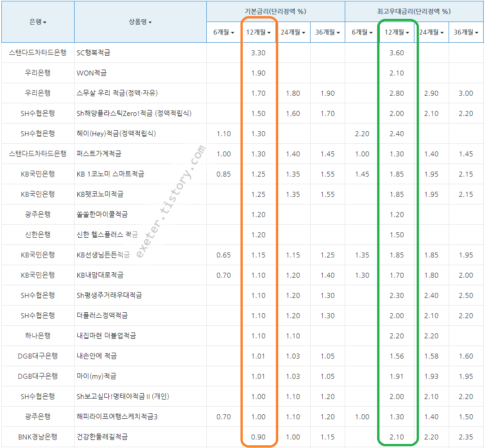Screen dimensions: 485x448
Task: Select KB 1코노미 스마트적금 product
Action: (111, 174)
